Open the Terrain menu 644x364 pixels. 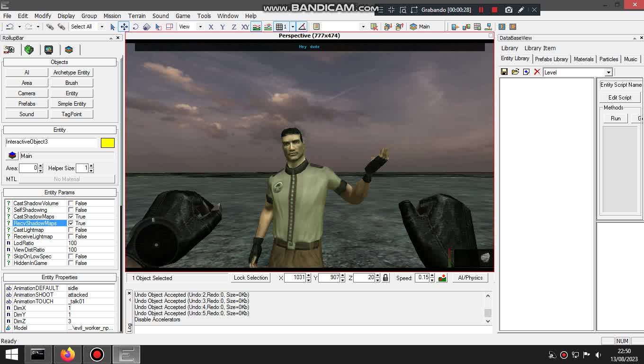coord(137,16)
